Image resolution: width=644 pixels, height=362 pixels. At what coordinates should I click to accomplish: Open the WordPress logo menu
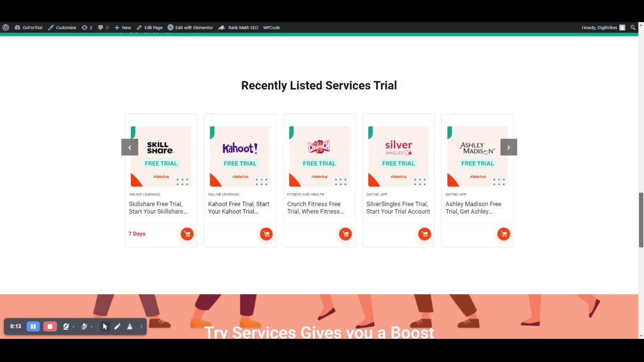[6, 28]
